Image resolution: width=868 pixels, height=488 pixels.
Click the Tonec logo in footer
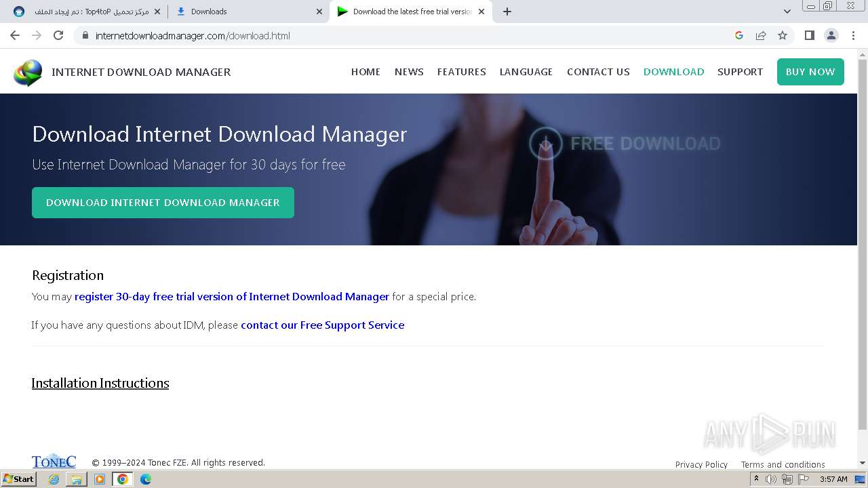54,461
